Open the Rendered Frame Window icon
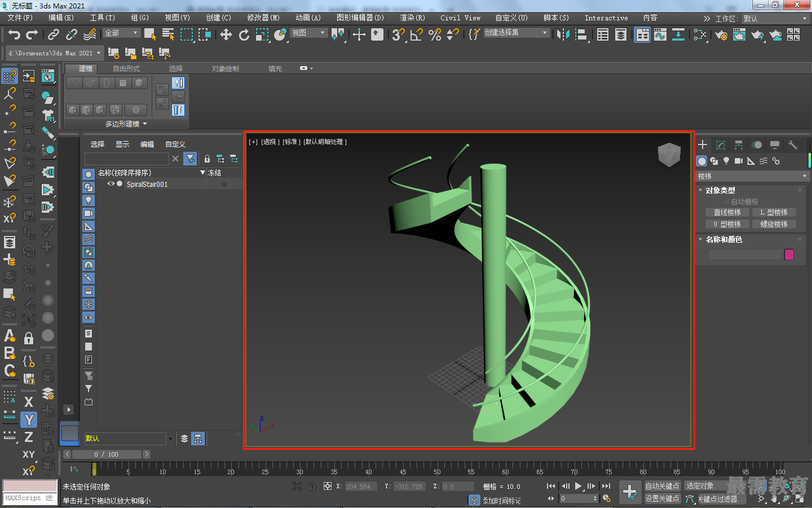 click(x=739, y=34)
